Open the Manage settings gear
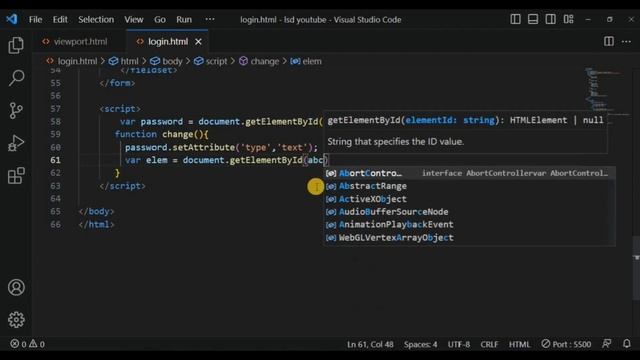Screen dimensions: 640x360 [16, 320]
